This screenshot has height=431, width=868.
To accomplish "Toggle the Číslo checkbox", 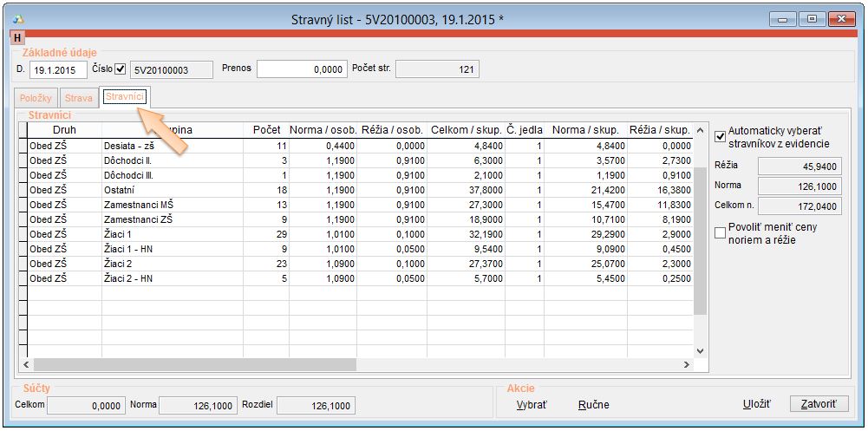I will coord(121,69).
